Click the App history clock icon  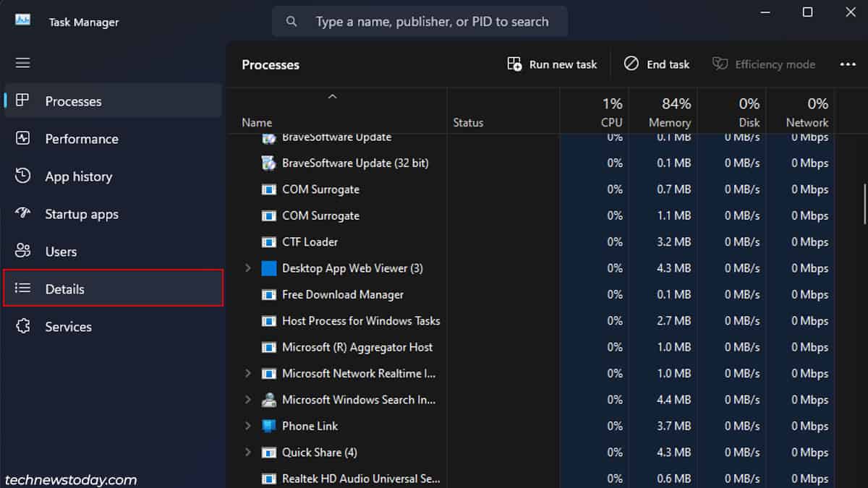(x=23, y=176)
